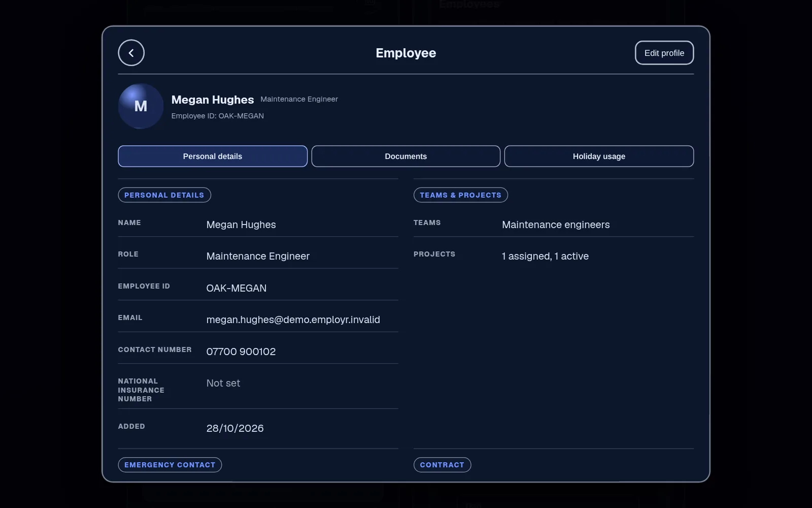This screenshot has width=812, height=508.
Task: Select the employee ID value OAK-MEGAN in details
Action: point(236,288)
